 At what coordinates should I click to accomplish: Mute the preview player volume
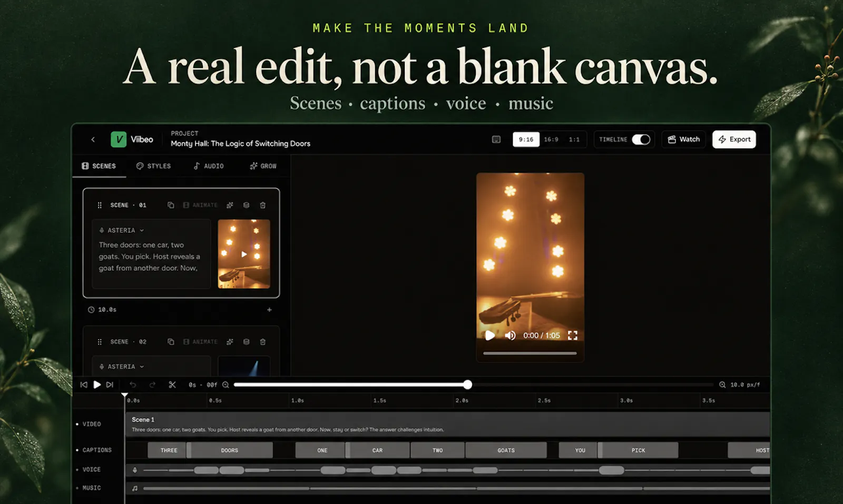point(510,335)
